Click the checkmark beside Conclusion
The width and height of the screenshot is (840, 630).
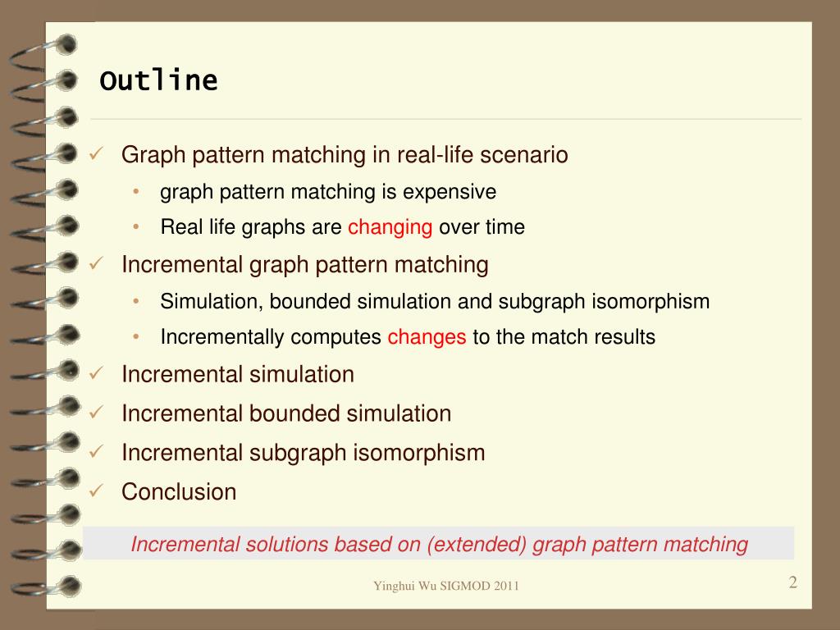96,491
